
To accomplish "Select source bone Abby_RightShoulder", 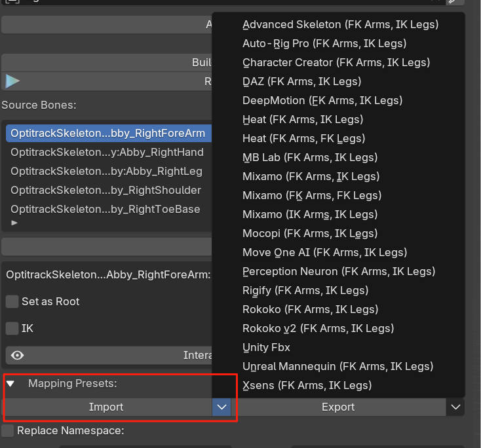I will point(109,191).
